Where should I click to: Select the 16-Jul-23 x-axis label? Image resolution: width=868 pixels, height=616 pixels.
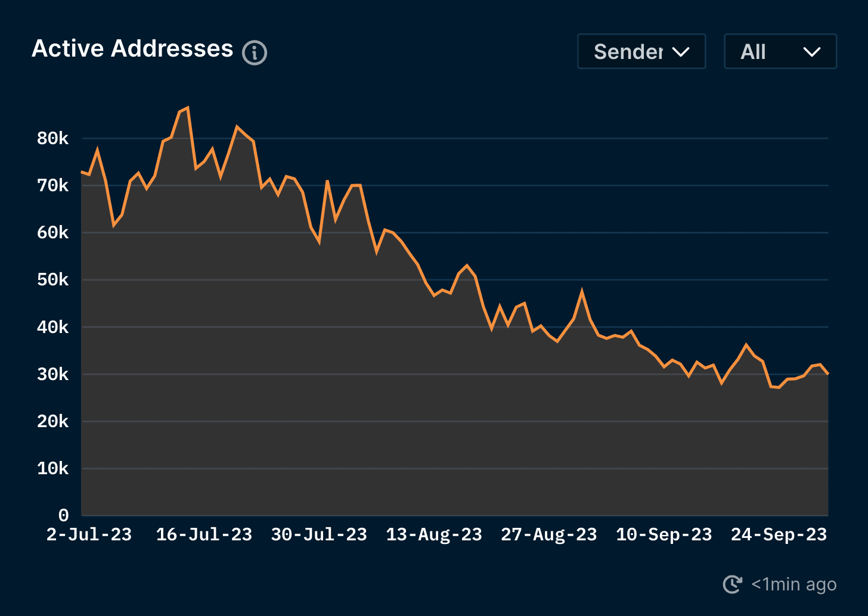[x=204, y=534]
